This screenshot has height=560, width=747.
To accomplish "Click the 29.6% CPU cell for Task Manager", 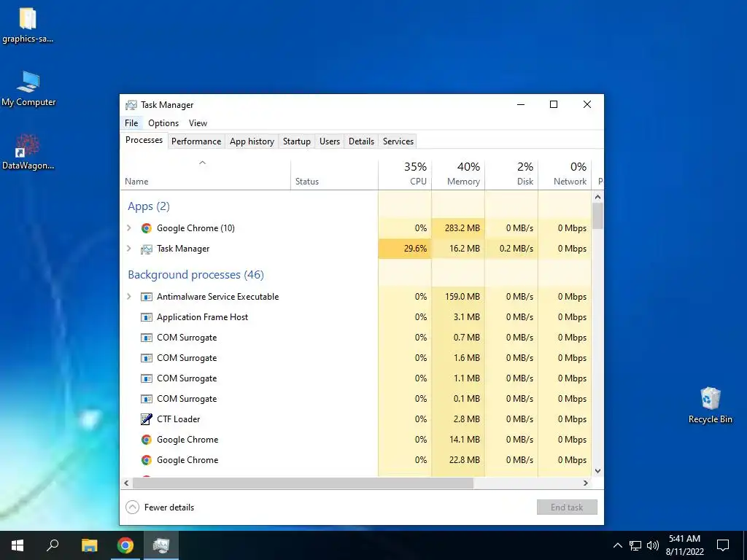I will (x=405, y=249).
